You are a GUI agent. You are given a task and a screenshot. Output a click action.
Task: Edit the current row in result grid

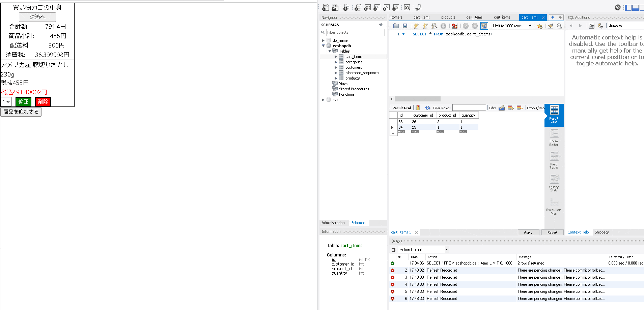502,108
